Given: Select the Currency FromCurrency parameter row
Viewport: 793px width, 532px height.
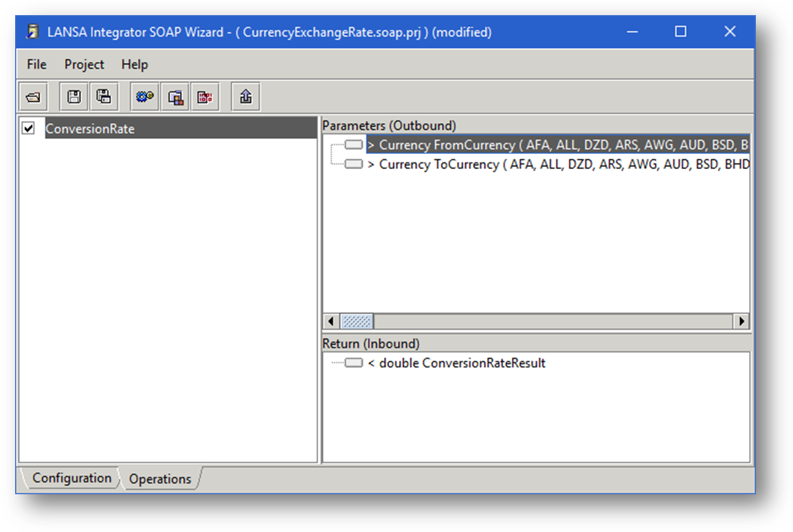Looking at the screenshot, I should (557, 144).
